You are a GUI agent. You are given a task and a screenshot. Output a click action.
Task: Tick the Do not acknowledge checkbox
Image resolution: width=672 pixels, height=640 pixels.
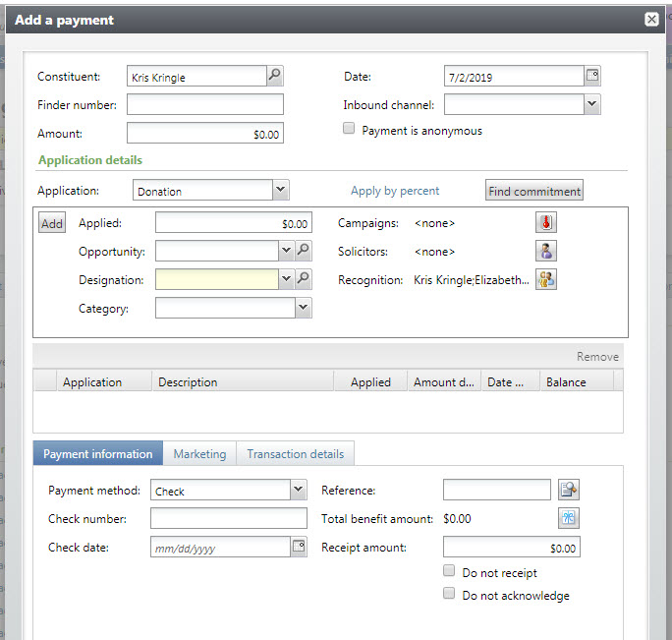[449, 594]
